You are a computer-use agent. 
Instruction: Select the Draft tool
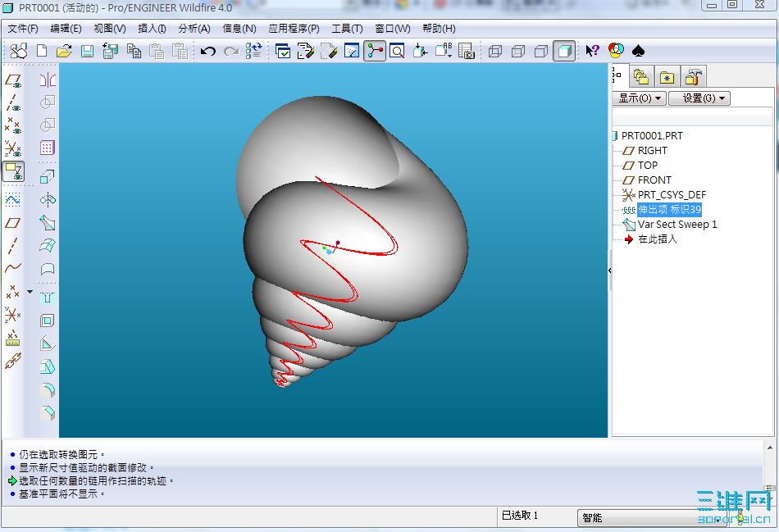(x=48, y=367)
